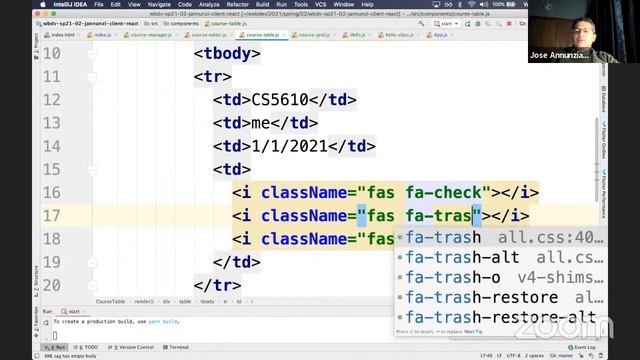Collapse the td tag fold on line 15
This screenshot has height=360, width=640.
click(x=92, y=169)
